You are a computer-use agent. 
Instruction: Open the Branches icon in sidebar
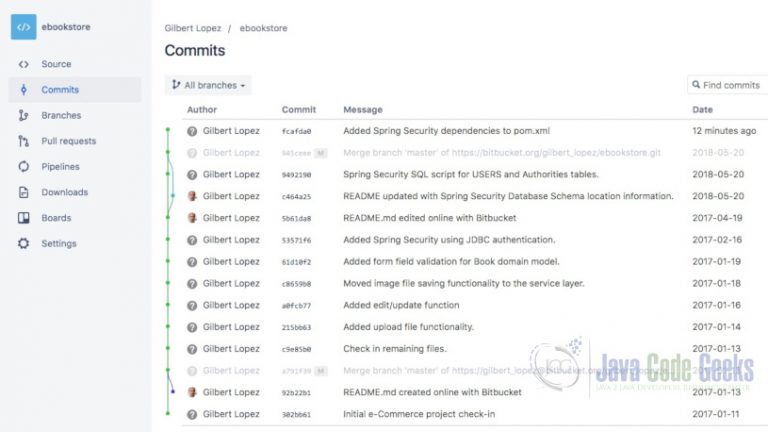pos(24,115)
